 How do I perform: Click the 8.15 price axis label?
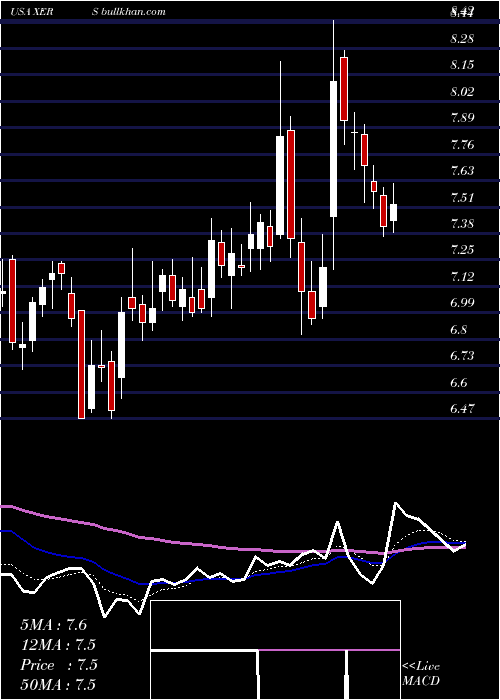tap(462, 65)
